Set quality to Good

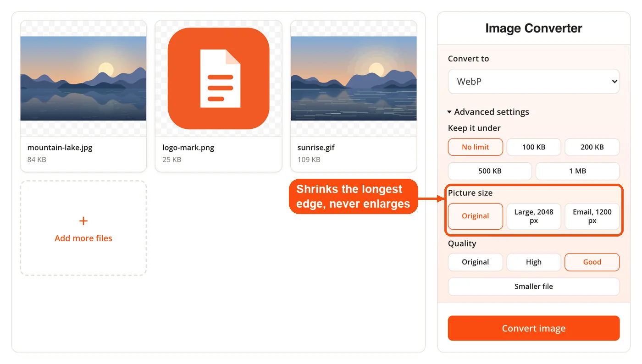[x=592, y=262]
